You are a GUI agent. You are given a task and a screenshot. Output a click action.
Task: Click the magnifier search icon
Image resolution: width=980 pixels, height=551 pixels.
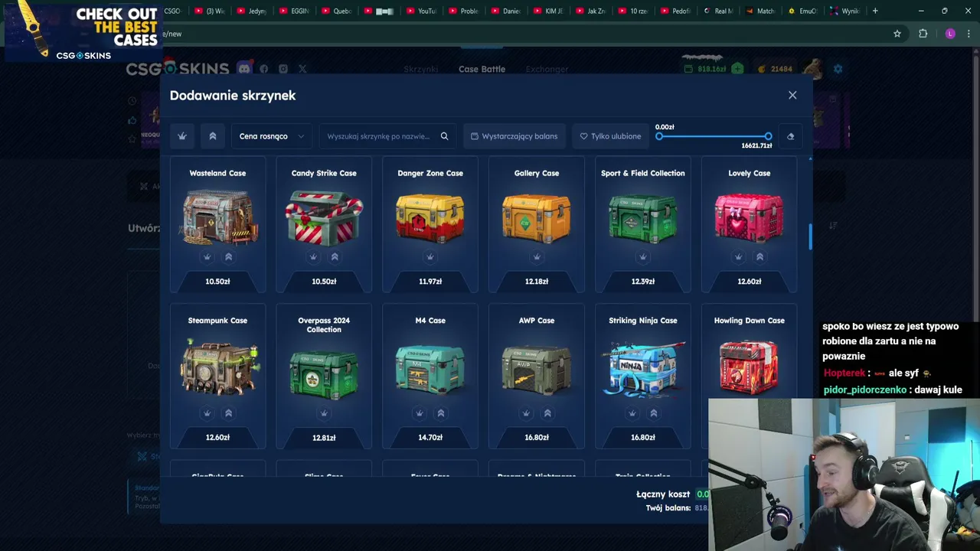pyautogui.click(x=444, y=136)
